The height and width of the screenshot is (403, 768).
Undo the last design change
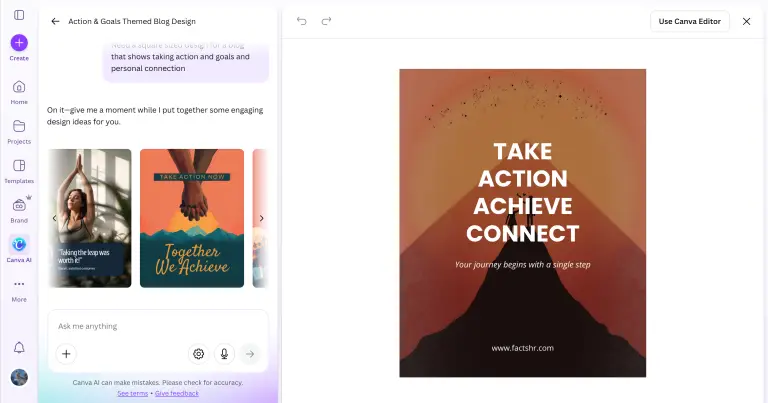tap(302, 21)
